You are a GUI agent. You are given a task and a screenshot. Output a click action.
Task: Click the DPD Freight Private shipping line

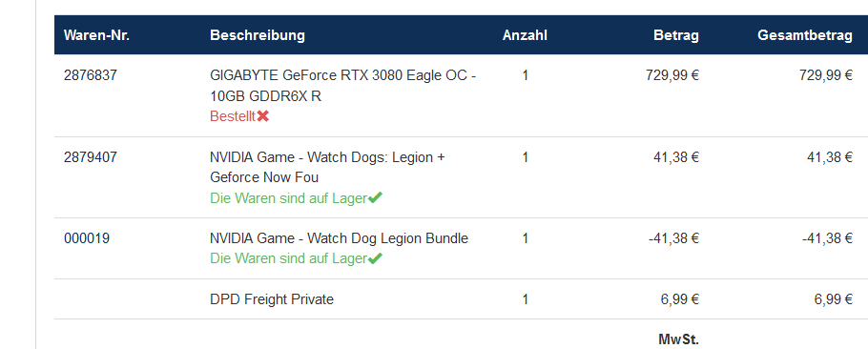click(x=272, y=299)
